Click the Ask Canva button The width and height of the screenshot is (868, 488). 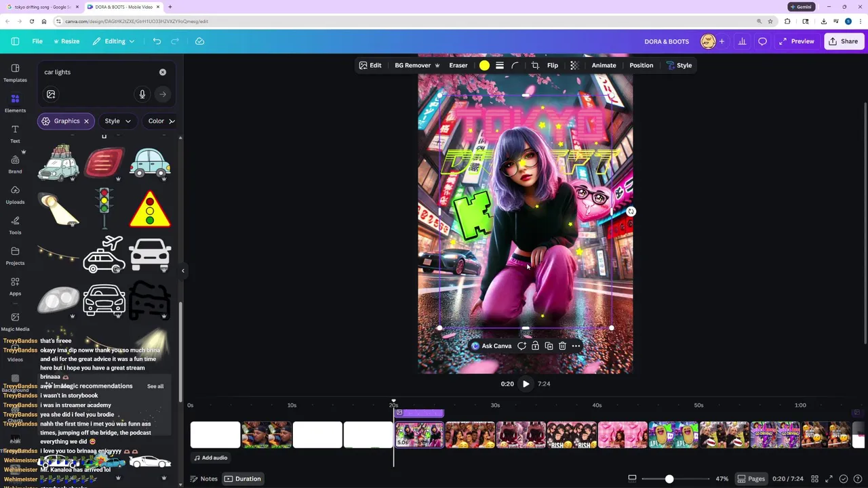point(491,346)
